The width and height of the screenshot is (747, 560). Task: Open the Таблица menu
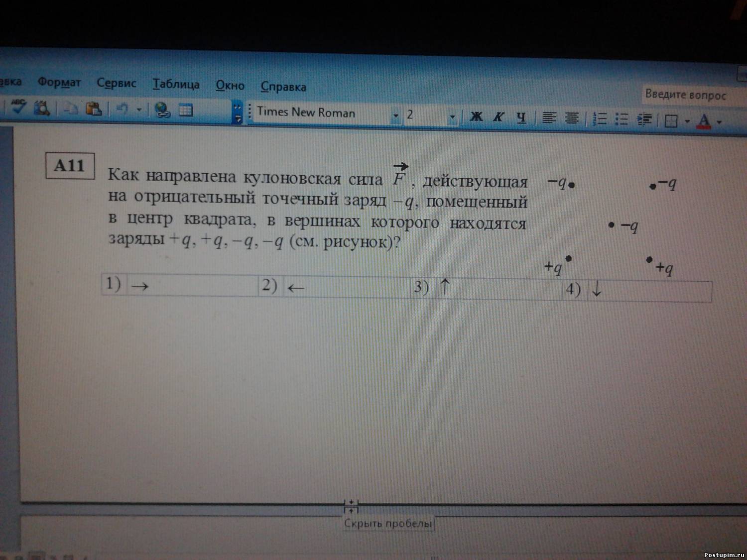tap(176, 84)
